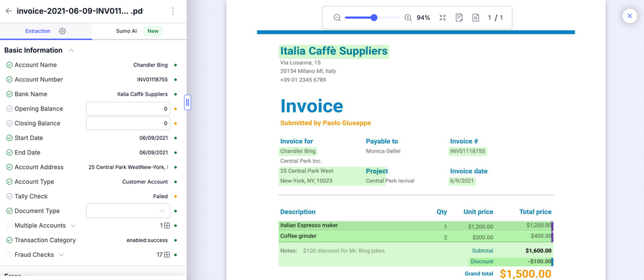Click the Tally Check Failed status
The image size is (644, 280).
pyautogui.click(x=160, y=197)
